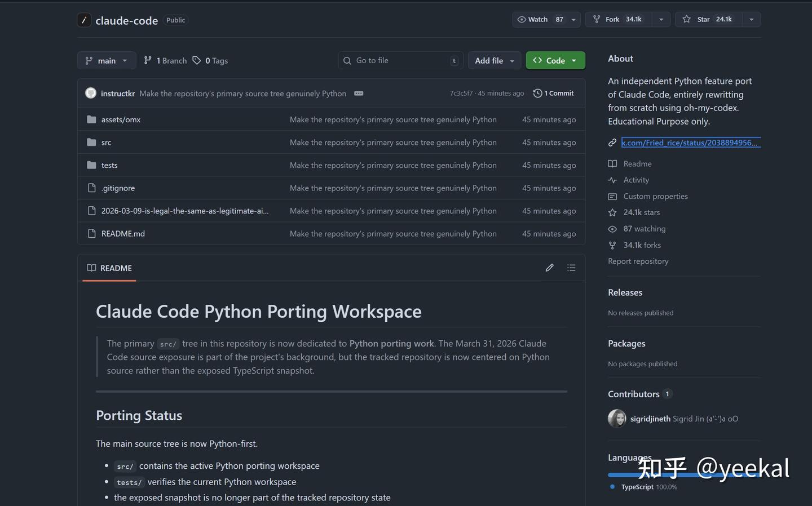Expand the Watch notification options arrow
Viewport: 812px width, 506px height.
click(573, 19)
